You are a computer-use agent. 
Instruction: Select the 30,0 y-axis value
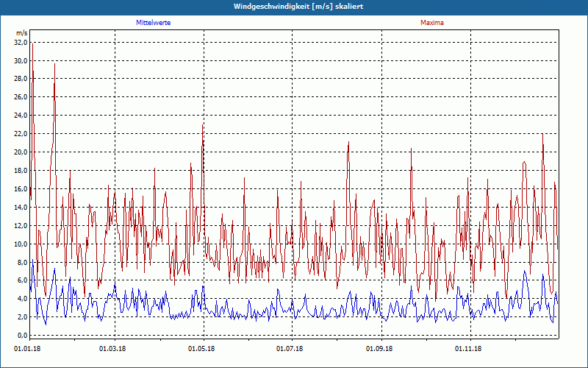tap(21, 61)
